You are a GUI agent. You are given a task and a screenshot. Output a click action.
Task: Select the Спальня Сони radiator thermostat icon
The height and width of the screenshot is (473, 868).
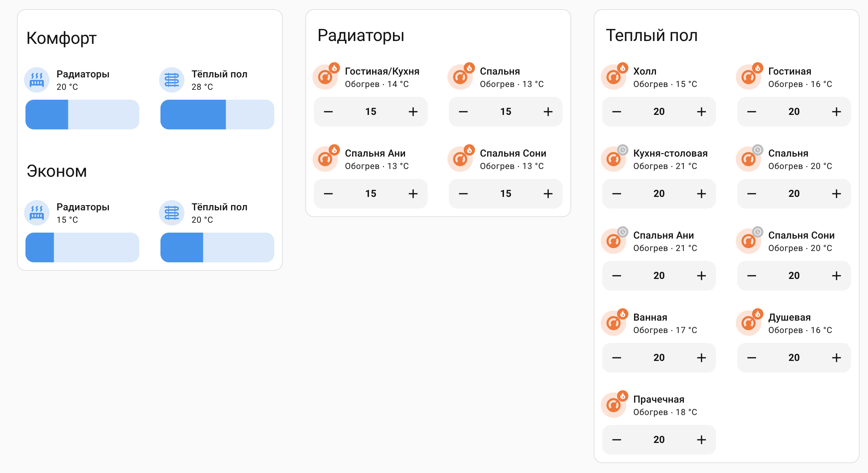click(460, 159)
